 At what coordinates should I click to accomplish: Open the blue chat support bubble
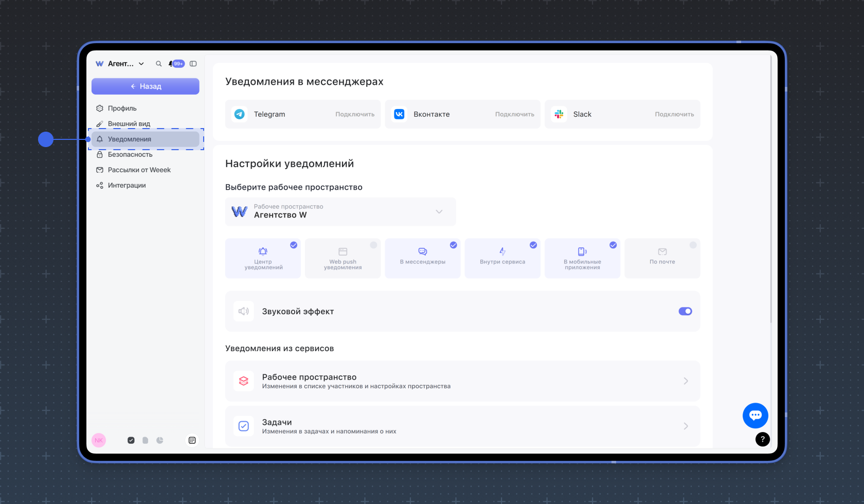tap(755, 416)
